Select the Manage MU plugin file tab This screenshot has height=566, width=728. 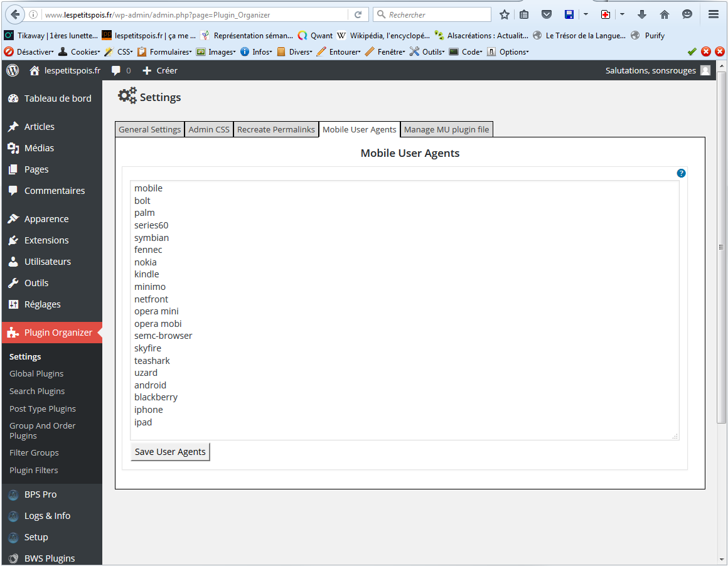[x=446, y=129]
